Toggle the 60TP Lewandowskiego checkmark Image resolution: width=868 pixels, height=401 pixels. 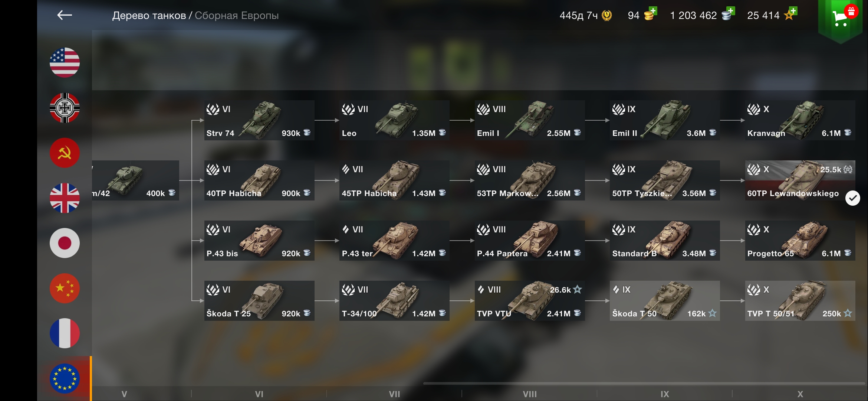click(852, 198)
